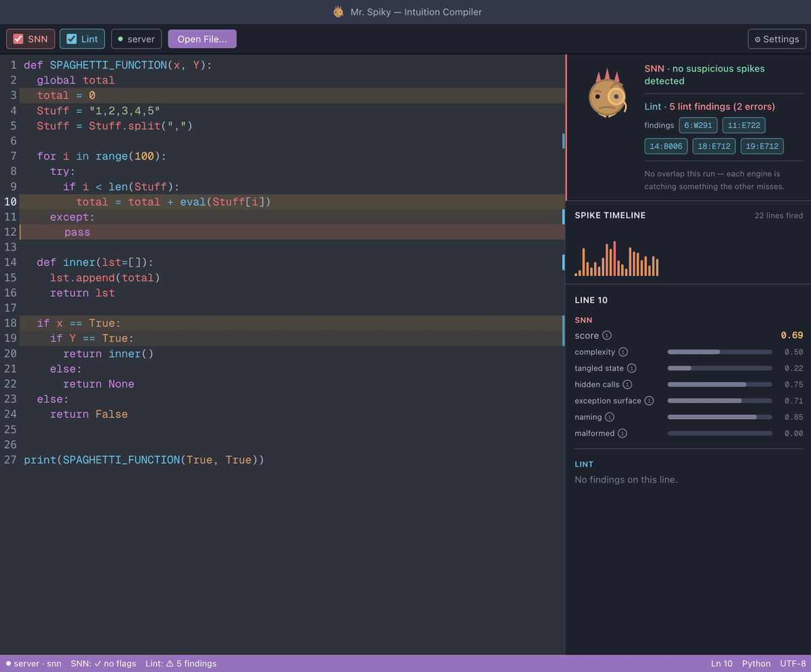Viewport: 811px width, 672px height.
Task: Click 'server · snn' in status bar
Action: click(x=33, y=664)
